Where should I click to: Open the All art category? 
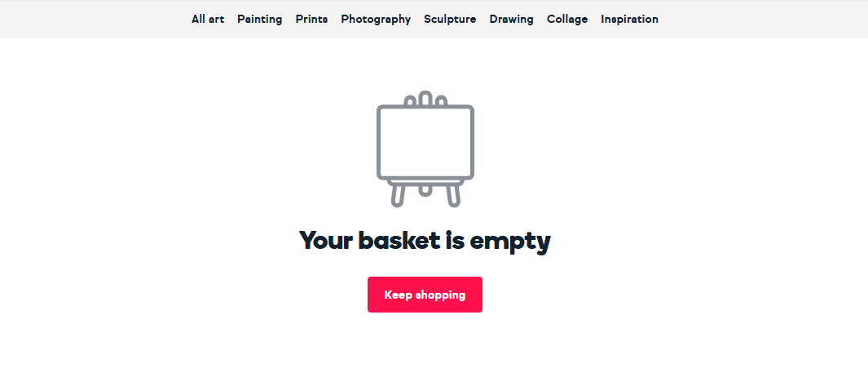tap(208, 19)
